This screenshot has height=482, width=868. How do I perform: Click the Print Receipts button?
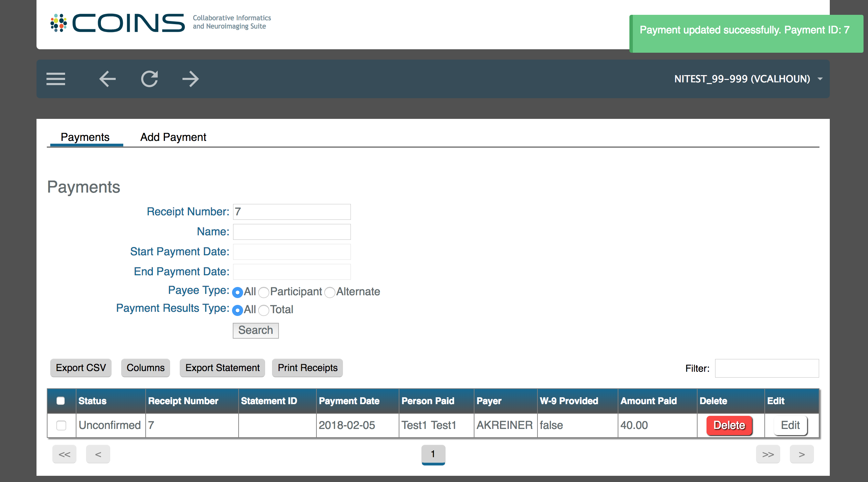(x=307, y=368)
